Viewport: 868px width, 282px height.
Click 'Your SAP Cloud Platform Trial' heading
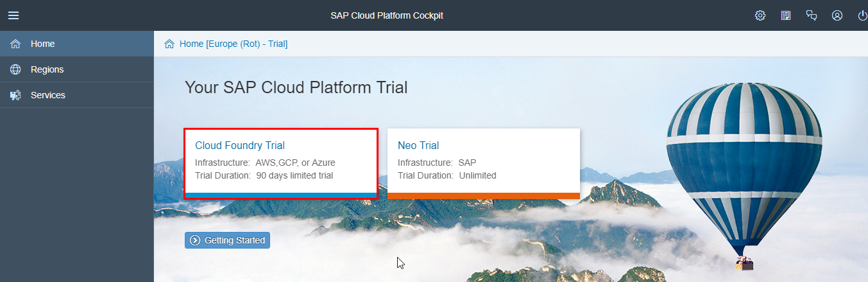click(x=296, y=88)
